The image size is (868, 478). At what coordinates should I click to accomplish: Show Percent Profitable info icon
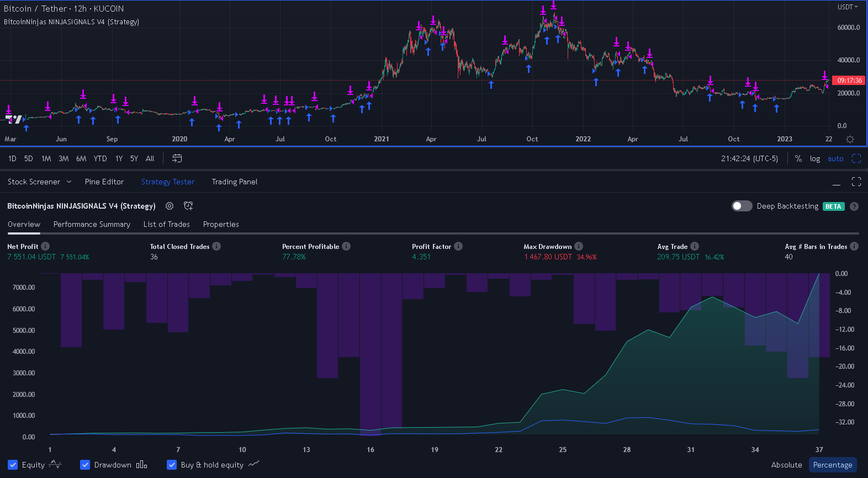pos(346,246)
